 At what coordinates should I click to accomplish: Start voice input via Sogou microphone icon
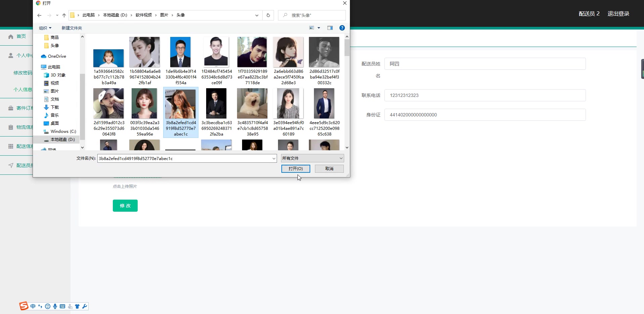[55, 306]
